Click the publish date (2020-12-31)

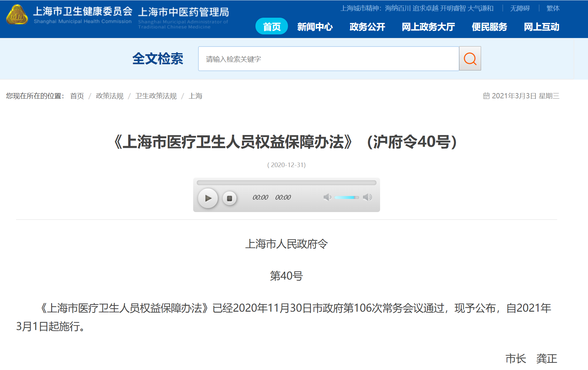(286, 165)
